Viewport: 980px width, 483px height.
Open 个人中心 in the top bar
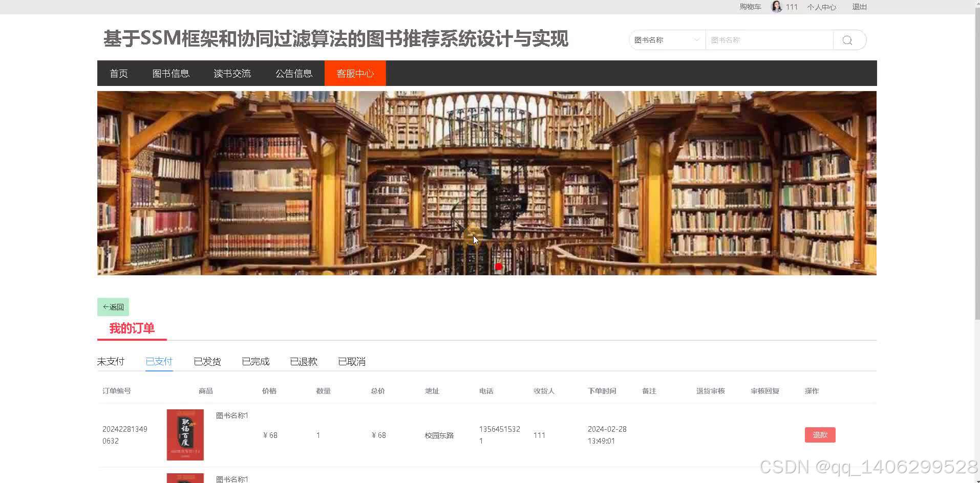click(x=821, y=7)
